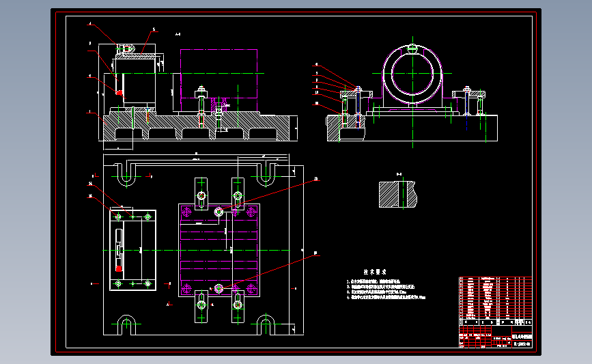Image resolution: width=592 pixels, height=364 pixels.
Task: Select the magenta workpiece rectangle in plan view
Action: coord(219,251)
